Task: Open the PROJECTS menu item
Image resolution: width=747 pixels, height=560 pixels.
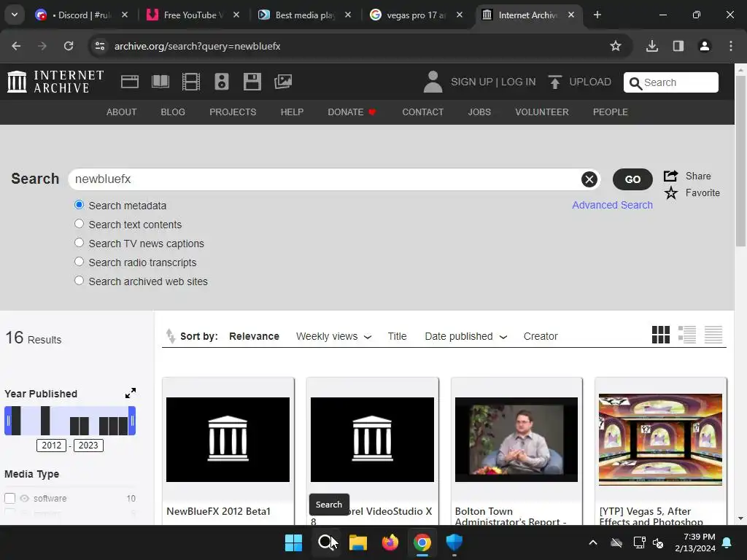Action: 233,112
